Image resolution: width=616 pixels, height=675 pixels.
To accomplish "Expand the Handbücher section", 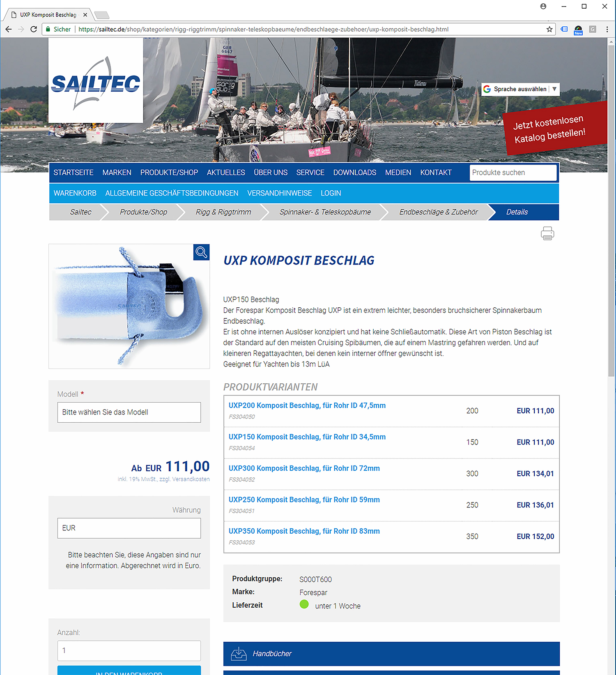I will (391, 654).
